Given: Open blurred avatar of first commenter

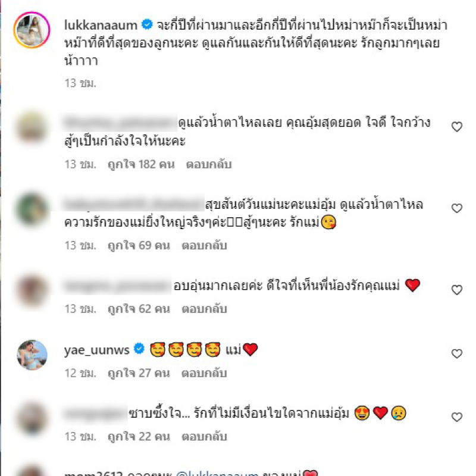Looking at the screenshot, I should click(x=32, y=127).
